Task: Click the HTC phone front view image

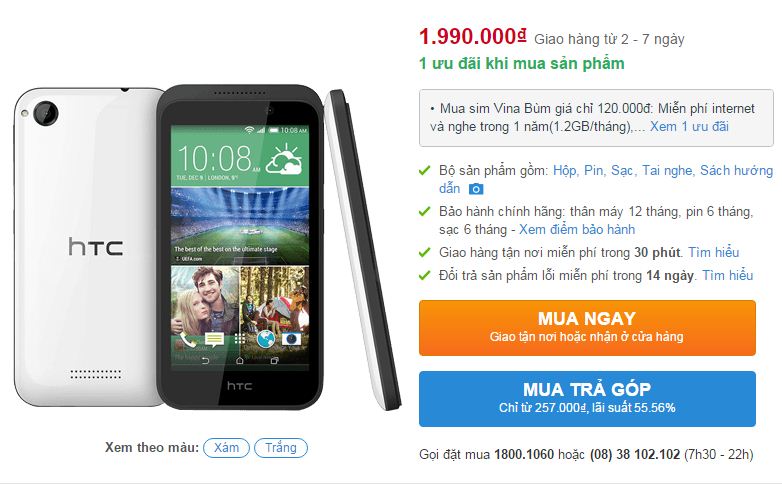Action: coord(240,247)
